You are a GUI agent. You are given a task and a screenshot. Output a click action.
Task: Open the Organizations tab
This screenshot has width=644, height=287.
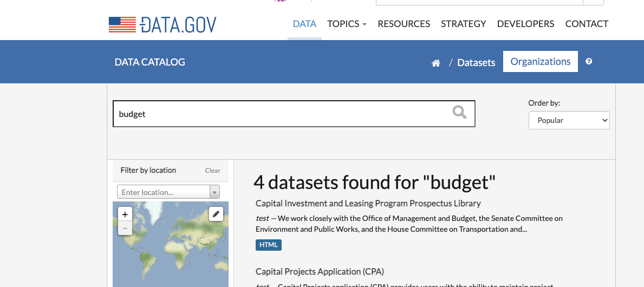[540, 62]
